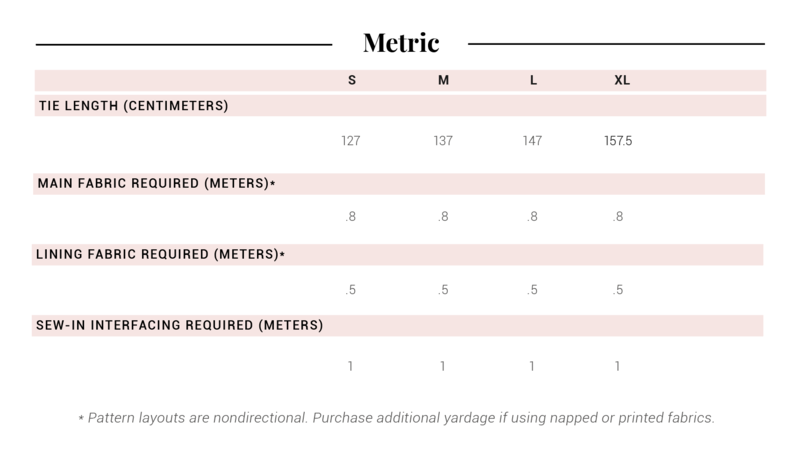Click the pattern layouts footnote text
This screenshot has width=800, height=451.
(396, 418)
